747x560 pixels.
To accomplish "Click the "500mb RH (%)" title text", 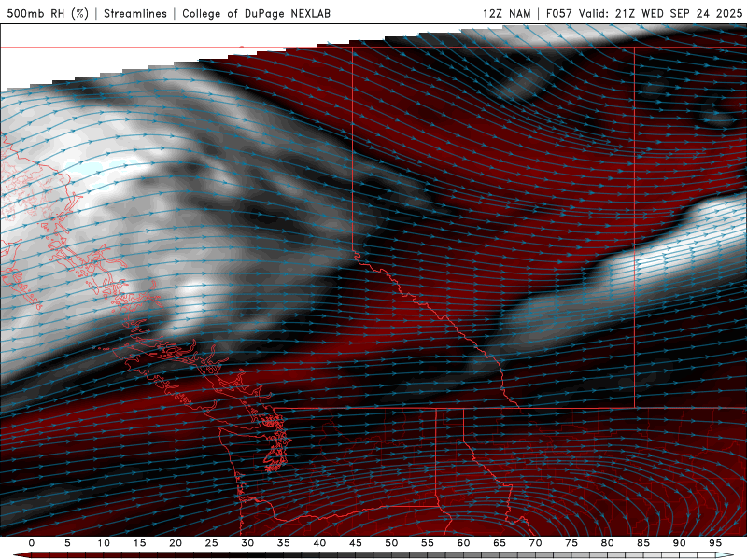I will point(48,14).
